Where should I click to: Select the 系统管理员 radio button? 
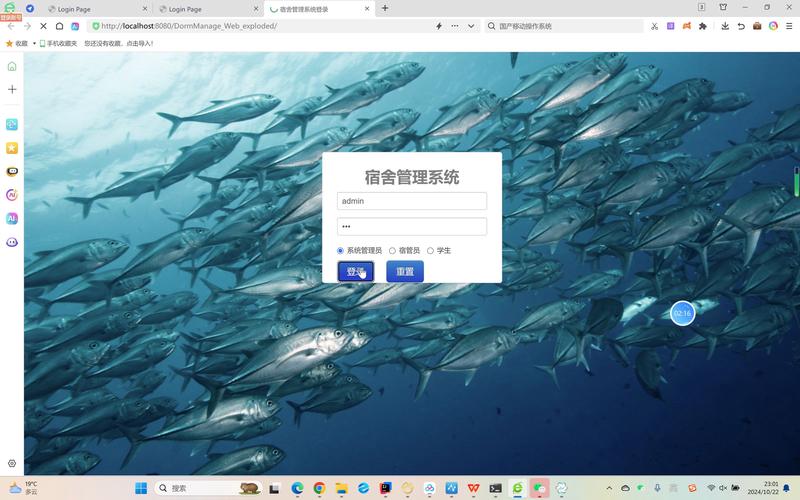341,251
